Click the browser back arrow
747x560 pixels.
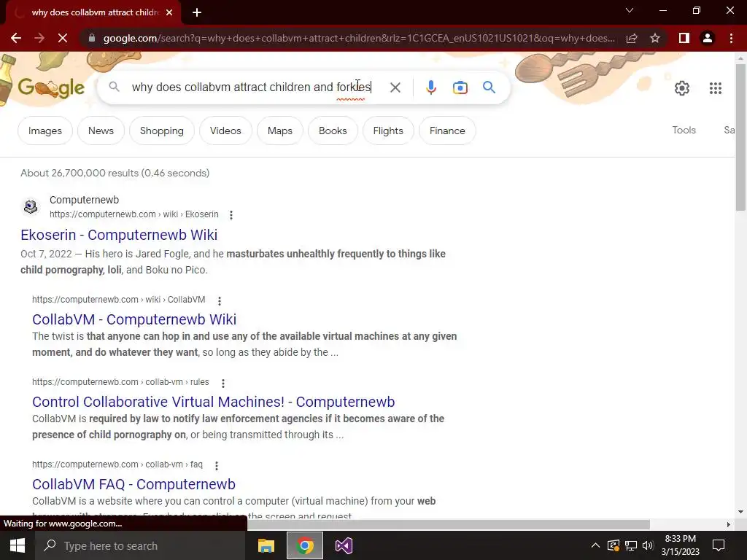tap(16, 38)
